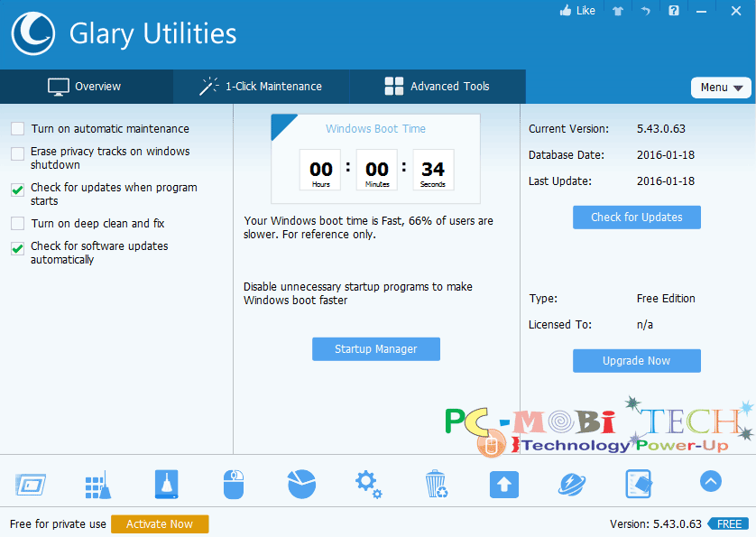Click the orange Activate Now button
Screen dimensions: 756x537
pos(160,524)
